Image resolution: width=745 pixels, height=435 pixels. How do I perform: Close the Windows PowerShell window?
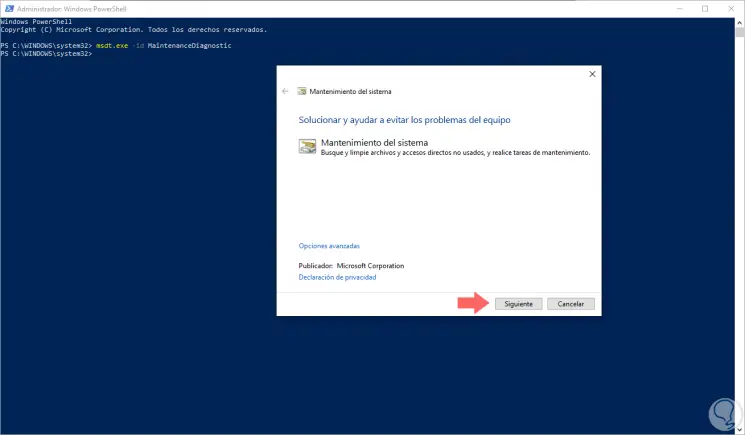click(x=731, y=8)
